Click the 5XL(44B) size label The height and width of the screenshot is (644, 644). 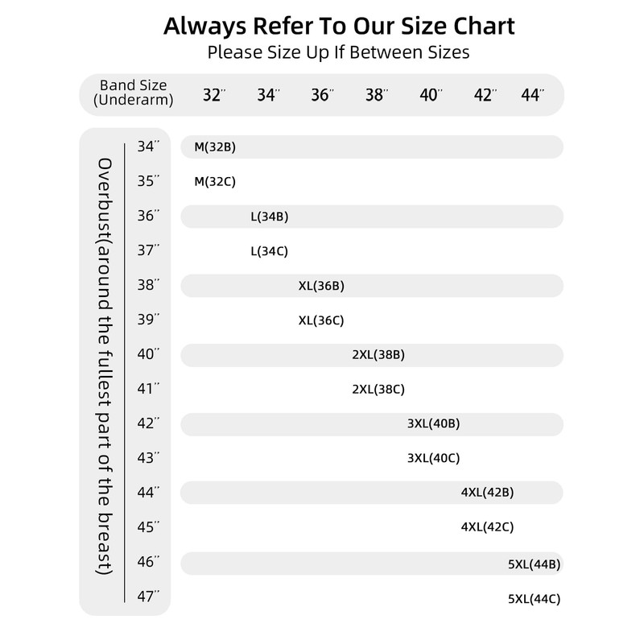coord(535,564)
